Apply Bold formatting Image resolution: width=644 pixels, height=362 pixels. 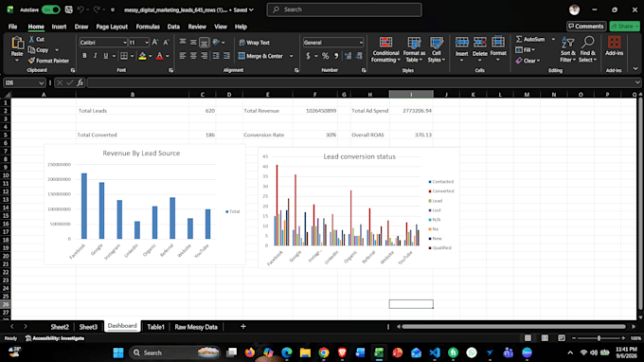click(x=84, y=56)
